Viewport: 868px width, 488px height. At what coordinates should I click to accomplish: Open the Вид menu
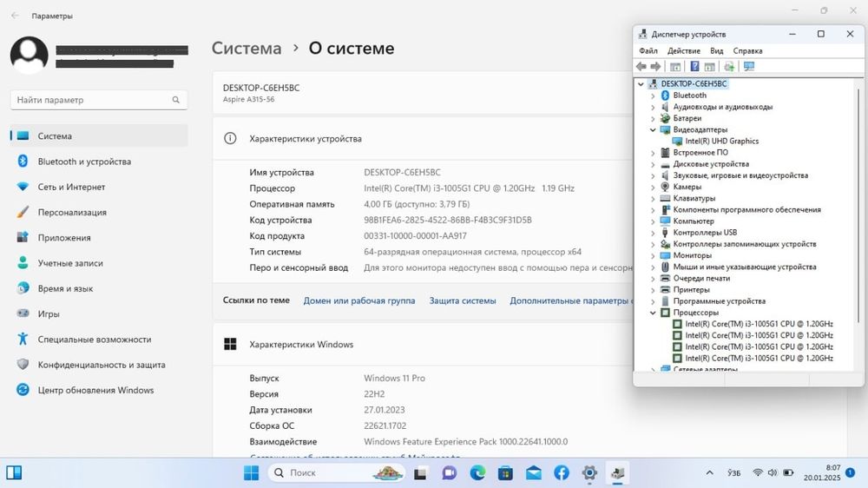(x=717, y=50)
